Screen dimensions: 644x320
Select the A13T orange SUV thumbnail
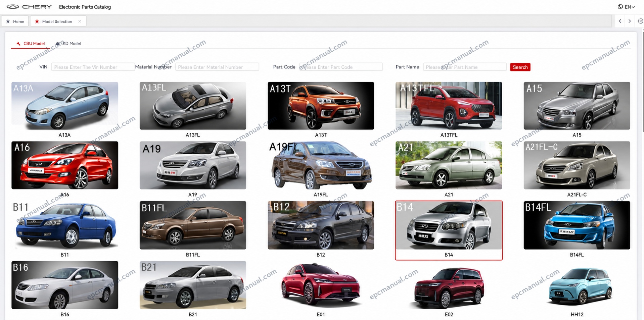pyautogui.click(x=321, y=106)
